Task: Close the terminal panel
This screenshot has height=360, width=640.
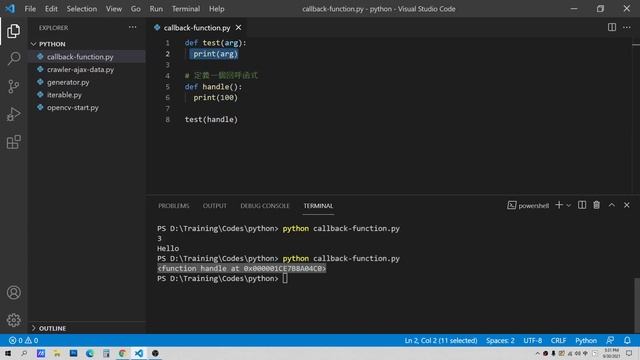Action: click(627, 205)
